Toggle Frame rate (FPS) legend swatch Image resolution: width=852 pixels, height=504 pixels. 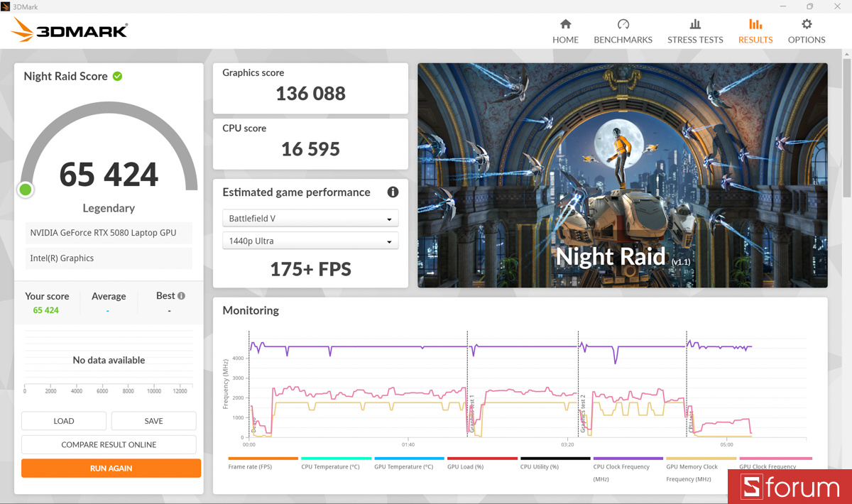click(x=263, y=459)
